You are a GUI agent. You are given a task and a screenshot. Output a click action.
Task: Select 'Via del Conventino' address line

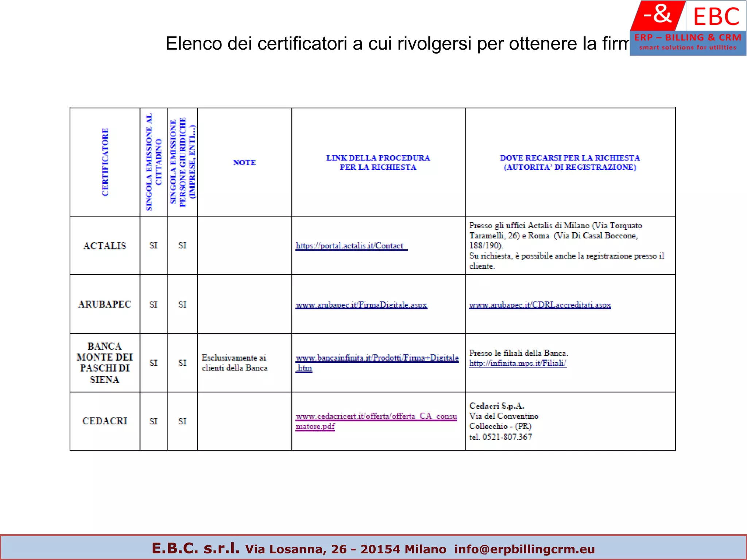click(x=504, y=416)
